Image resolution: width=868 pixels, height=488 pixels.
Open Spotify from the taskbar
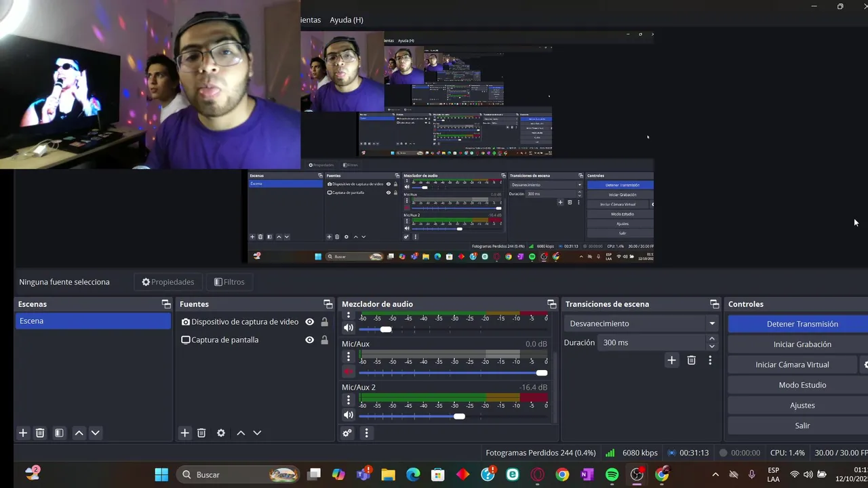coord(612,474)
